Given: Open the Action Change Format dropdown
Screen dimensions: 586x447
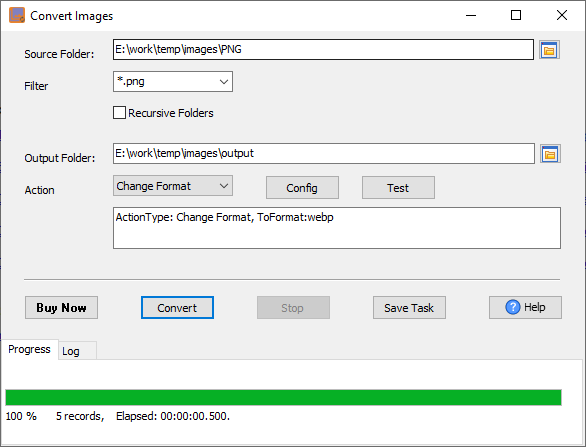Looking at the screenshot, I should pos(173,186).
